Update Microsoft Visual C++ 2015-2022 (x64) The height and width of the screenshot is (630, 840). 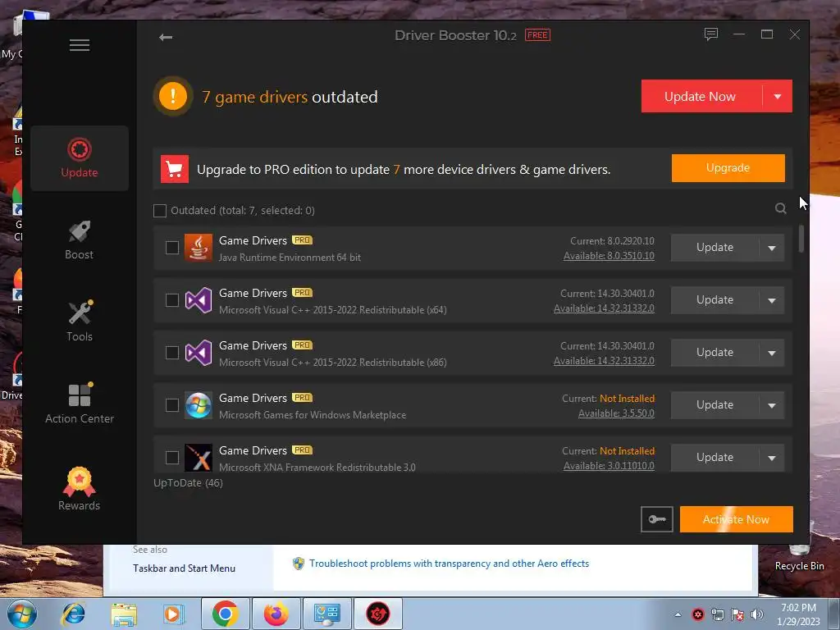point(714,300)
